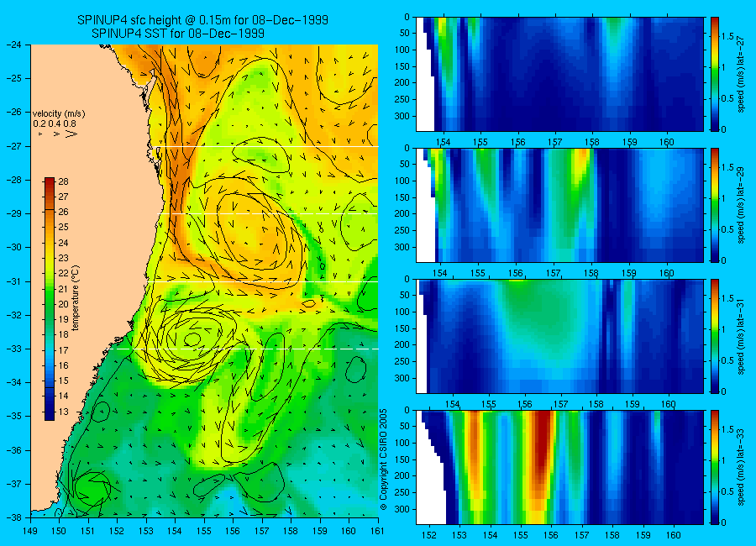Click the "-38" latitude label on the map axis
Screen dimensions: 756x546
[x=14, y=517]
